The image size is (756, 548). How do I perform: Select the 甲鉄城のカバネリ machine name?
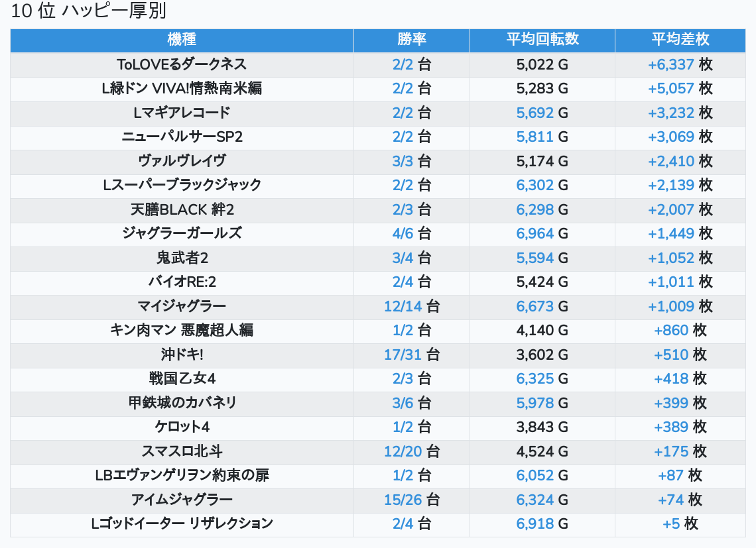coord(182,403)
